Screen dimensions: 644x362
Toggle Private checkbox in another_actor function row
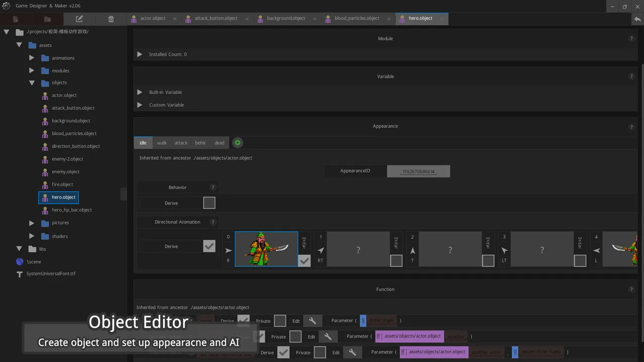point(320,352)
